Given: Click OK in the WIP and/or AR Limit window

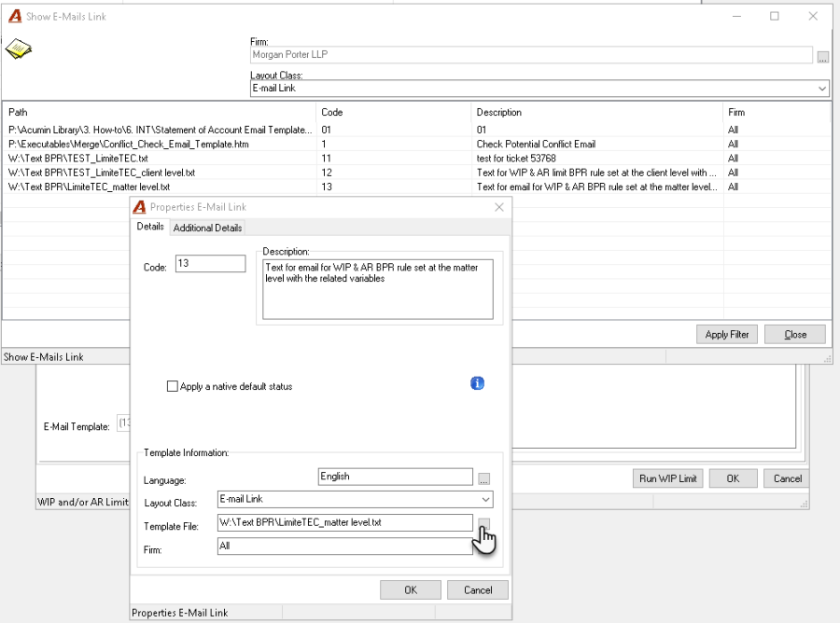Looking at the screenshot, I should (733, 478).
